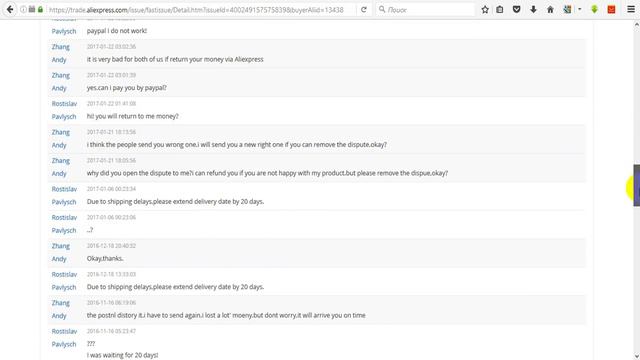
Task: Go to the home page icon
Action: pos(550,9)
